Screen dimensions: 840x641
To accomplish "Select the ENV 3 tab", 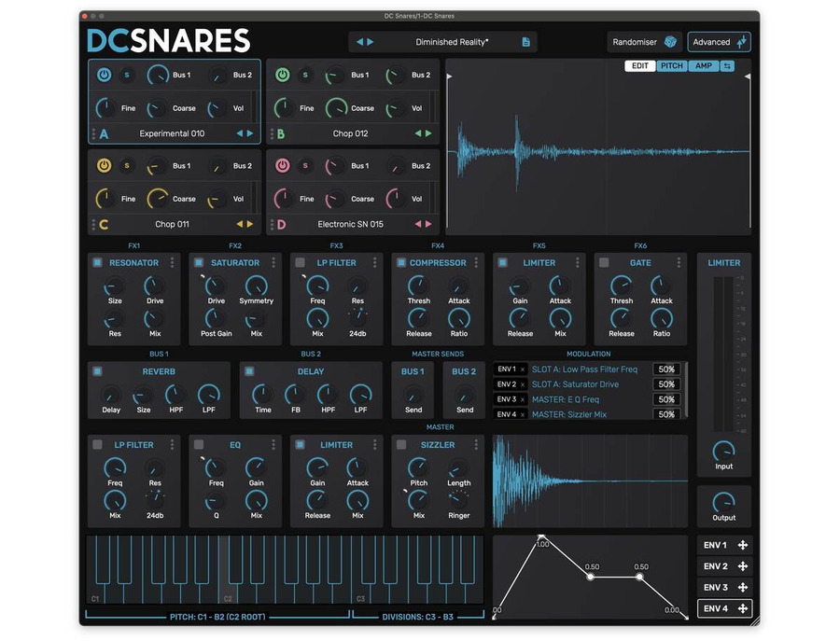I will click(x=715, y=587).
